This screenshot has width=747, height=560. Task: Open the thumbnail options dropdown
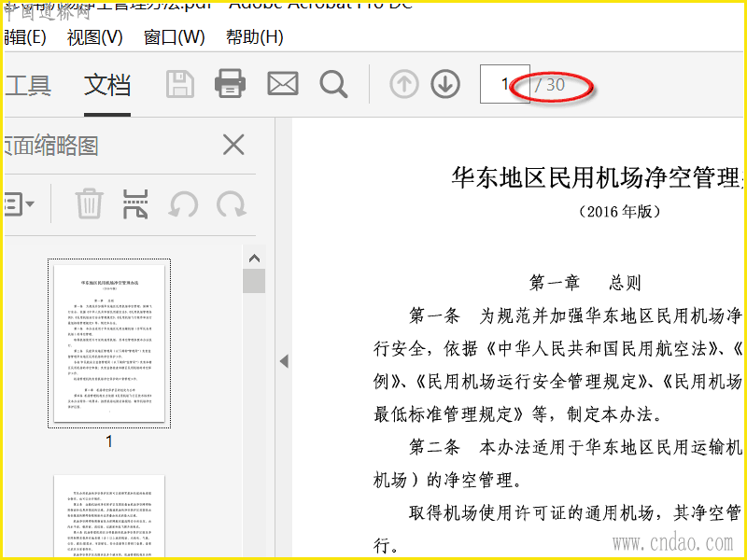point(19,204)
